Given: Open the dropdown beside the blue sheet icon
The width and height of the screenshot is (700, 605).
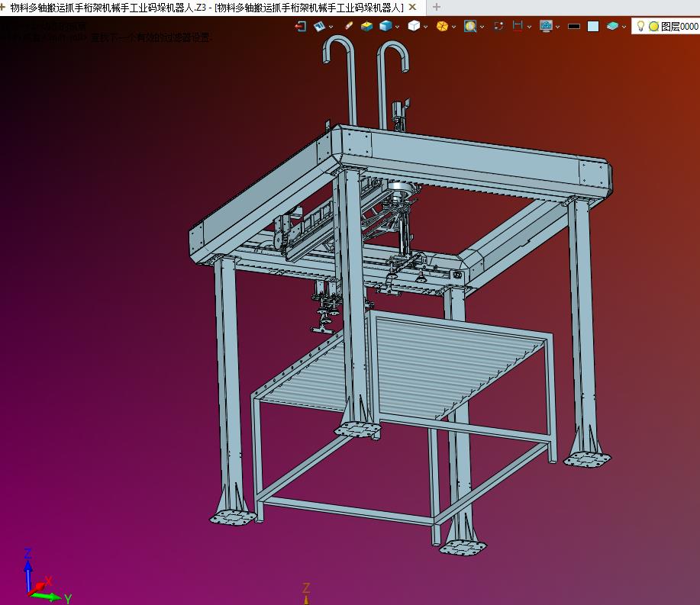Looking at the screenshot, I should [331, 27].
